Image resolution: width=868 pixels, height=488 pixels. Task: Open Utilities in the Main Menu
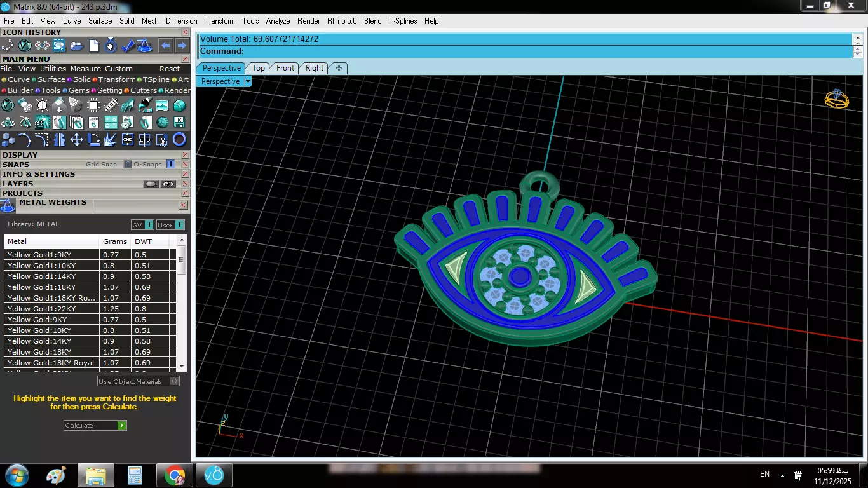pos(53,69)
